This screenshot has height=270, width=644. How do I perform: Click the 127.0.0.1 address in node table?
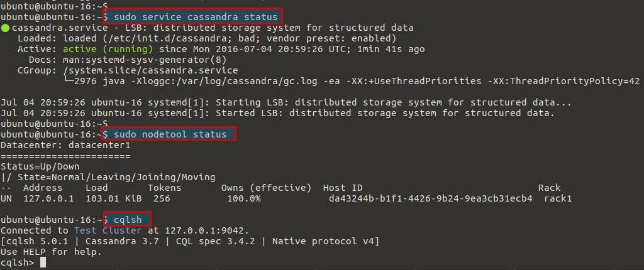[48, 198]
